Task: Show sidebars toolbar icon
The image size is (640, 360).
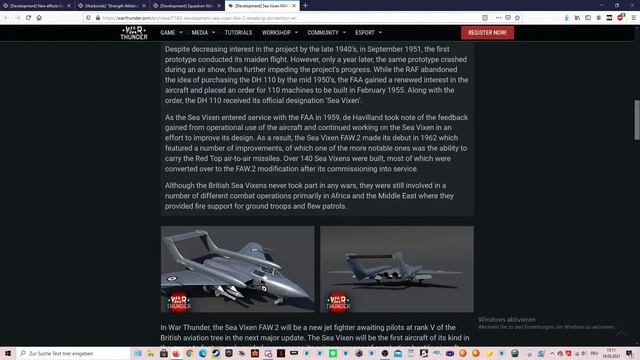Action: [588, 18]
